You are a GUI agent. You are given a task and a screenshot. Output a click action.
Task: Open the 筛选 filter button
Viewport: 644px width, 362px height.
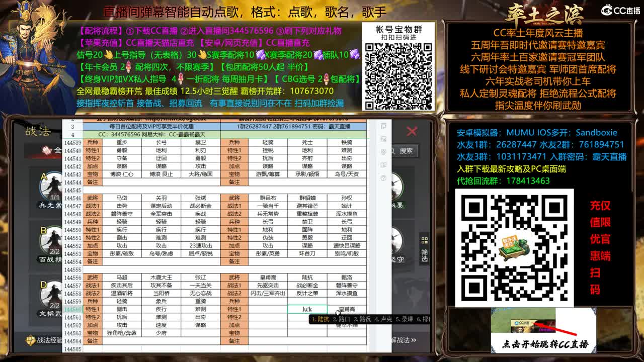pyautogui.click(x=424, y=249)
